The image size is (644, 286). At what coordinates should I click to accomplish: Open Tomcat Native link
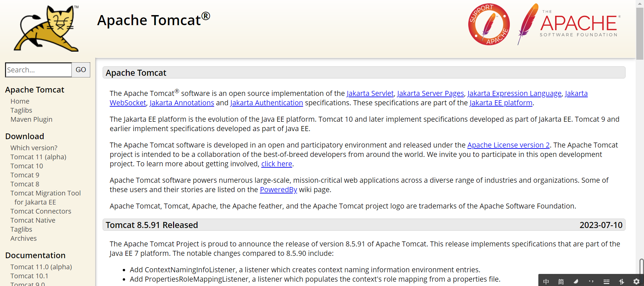point(33,220)
